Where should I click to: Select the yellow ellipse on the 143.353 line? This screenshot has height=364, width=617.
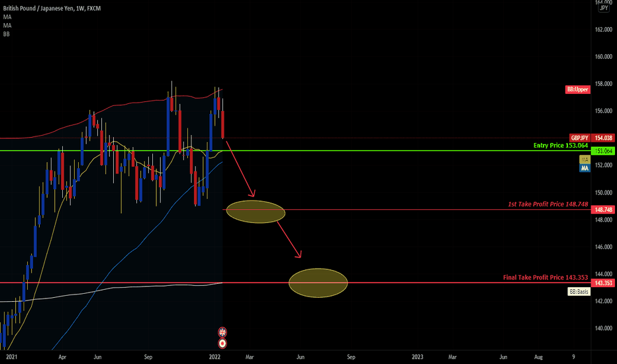point(318,283)
